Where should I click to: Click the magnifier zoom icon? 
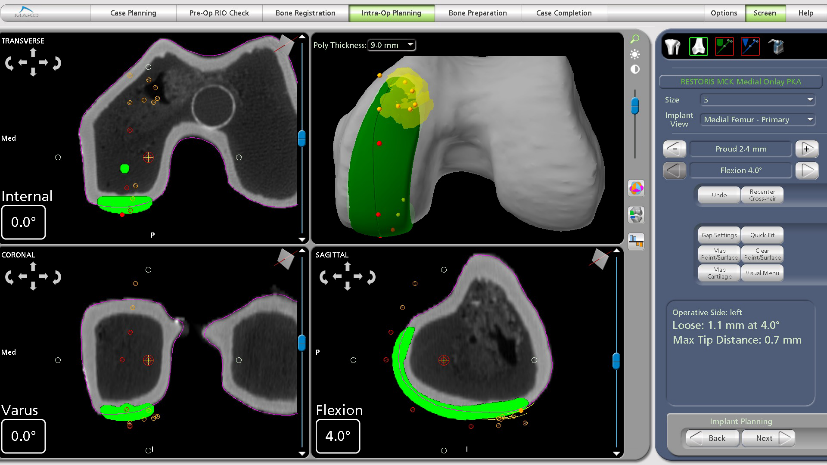point(635,39)
